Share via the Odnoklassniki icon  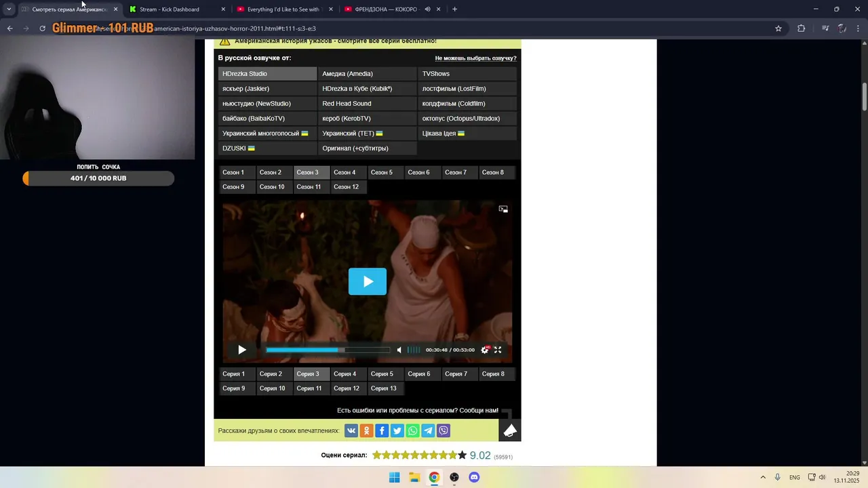pyautogui.click(x=367, y=430)
